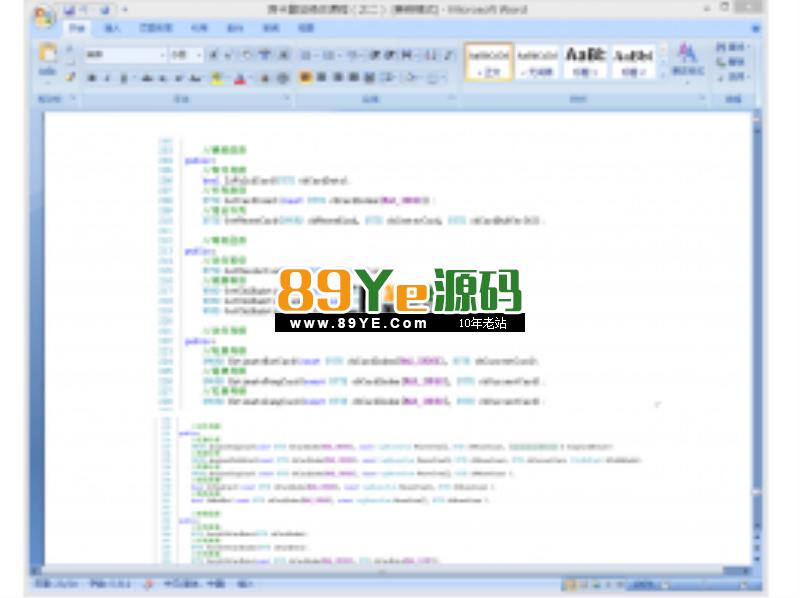Apply the No Spacing style from gallery

click(x=537, y=62)
